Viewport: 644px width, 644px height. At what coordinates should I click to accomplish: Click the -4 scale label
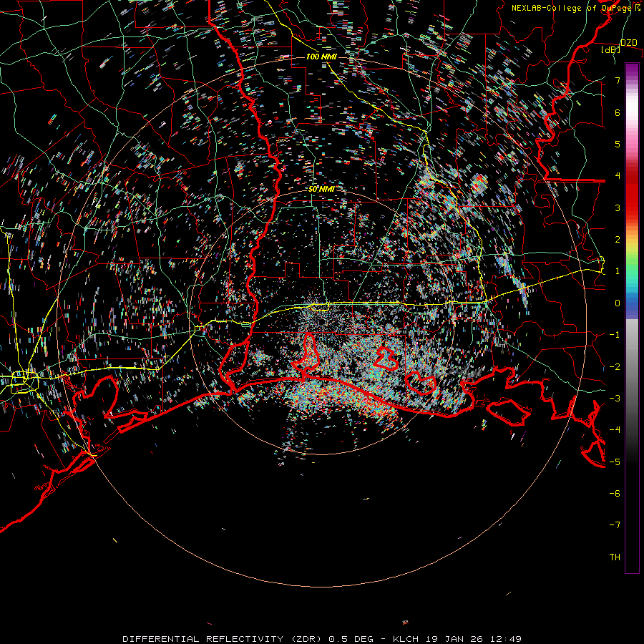coord(615,430)
